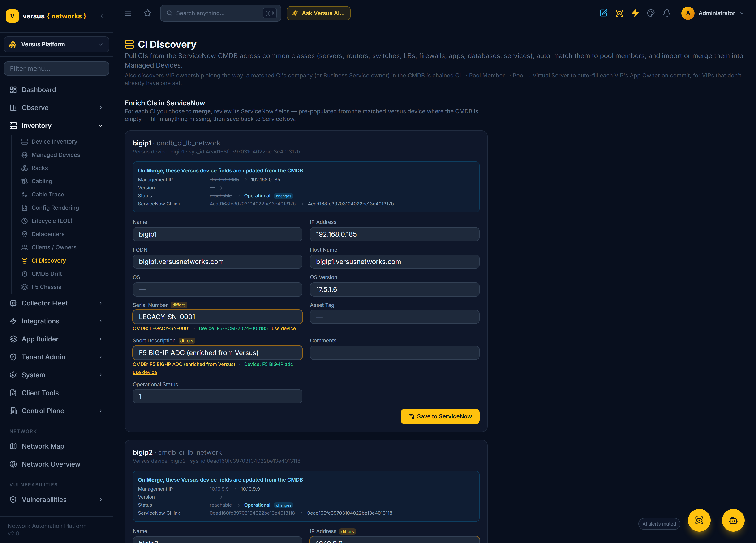Viewport: 756px width, 543px height.
Task: Open CMDB Drift page
Action: click(47, 274)
